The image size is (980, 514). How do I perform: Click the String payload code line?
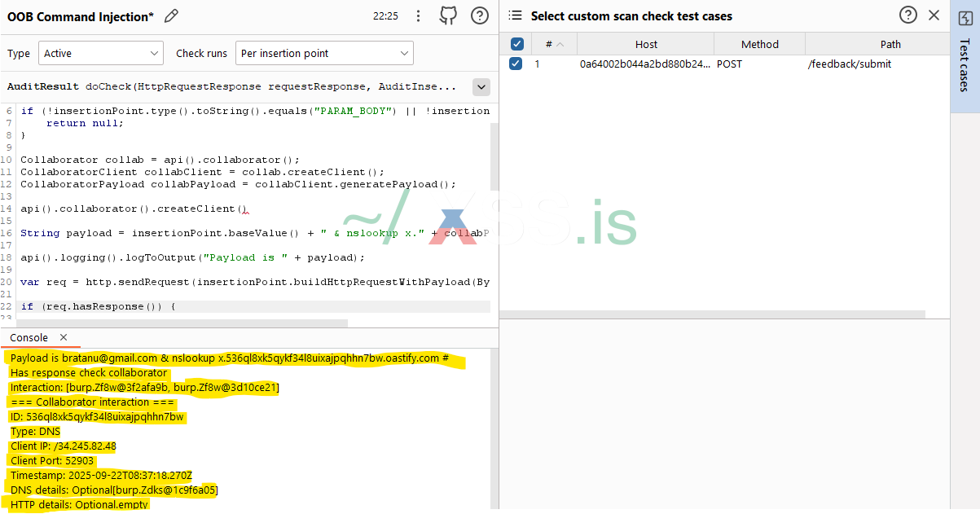[x=254, y=233]
